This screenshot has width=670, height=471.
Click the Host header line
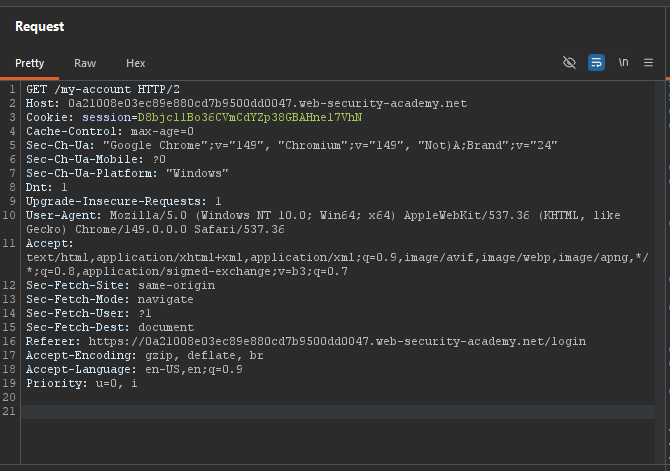tap(247, 103)
